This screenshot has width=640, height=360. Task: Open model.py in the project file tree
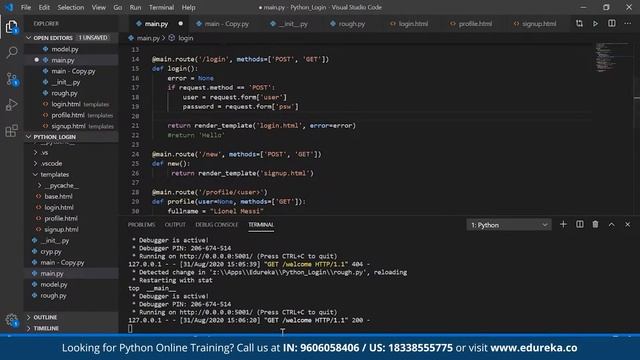[x=53, y=284]
